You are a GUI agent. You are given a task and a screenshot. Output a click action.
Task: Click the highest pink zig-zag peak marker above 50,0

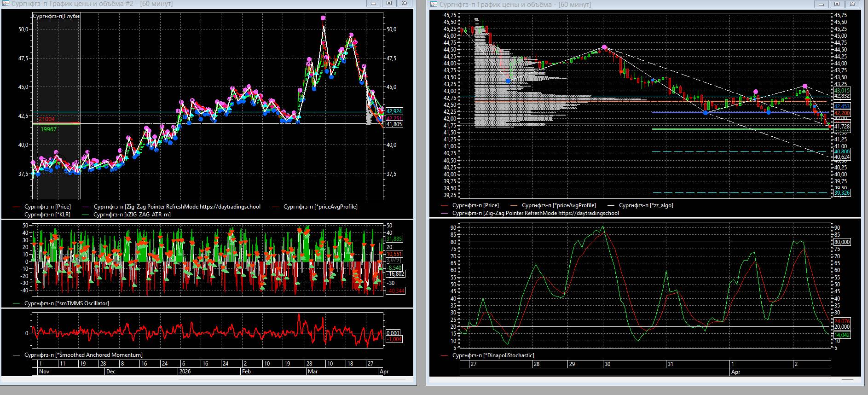(x=323, y=18)
